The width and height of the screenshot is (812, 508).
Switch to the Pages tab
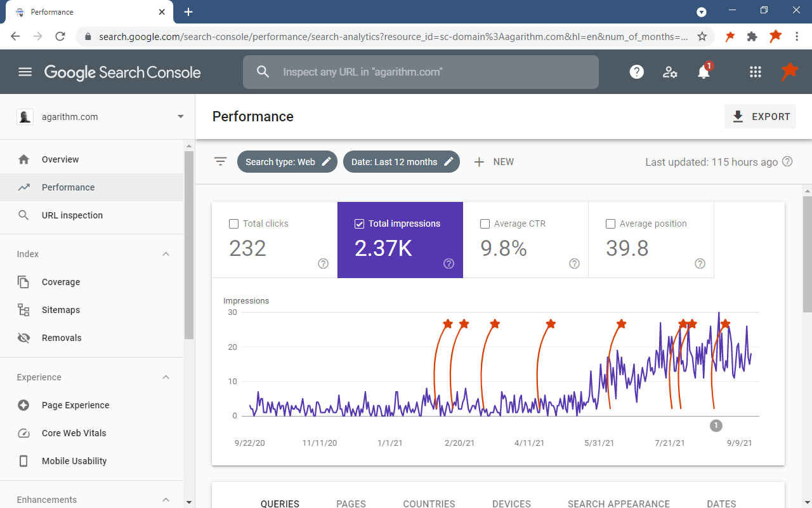(x=351, y=504)
